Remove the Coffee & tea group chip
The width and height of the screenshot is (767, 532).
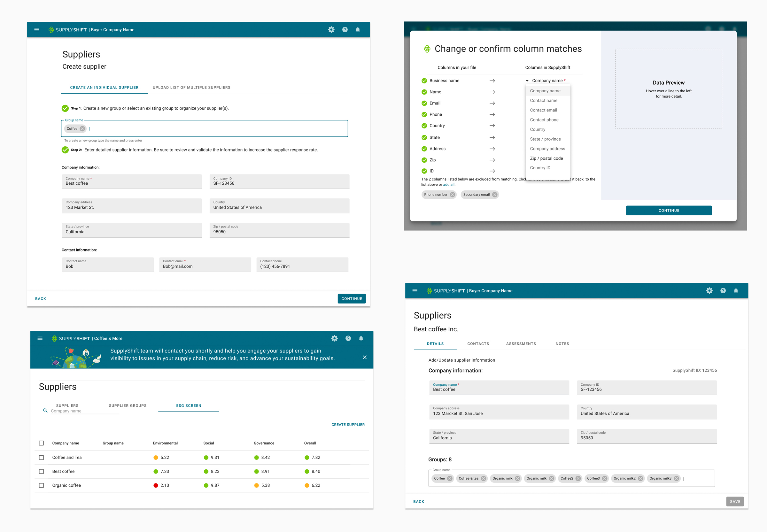(x=483, y=478)
